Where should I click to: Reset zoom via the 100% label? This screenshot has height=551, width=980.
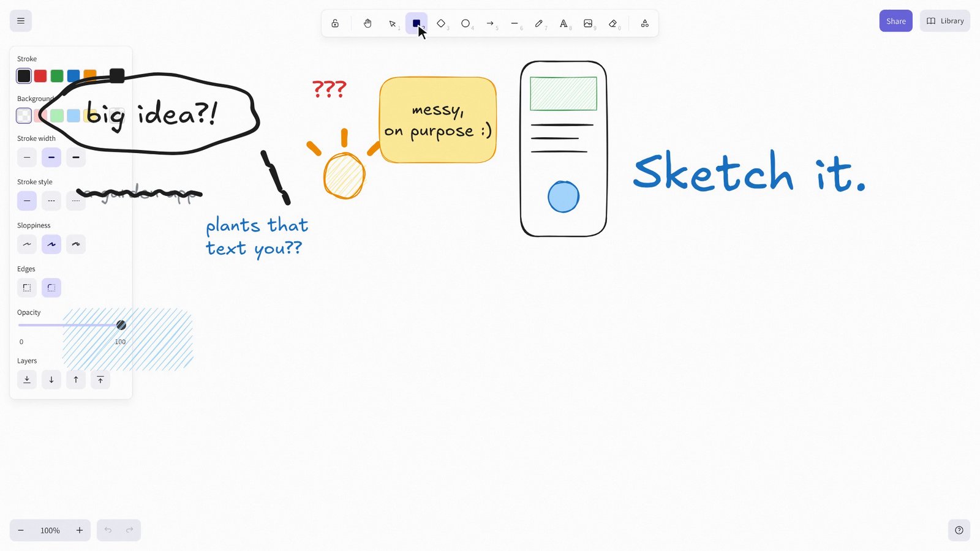[50, 530]
